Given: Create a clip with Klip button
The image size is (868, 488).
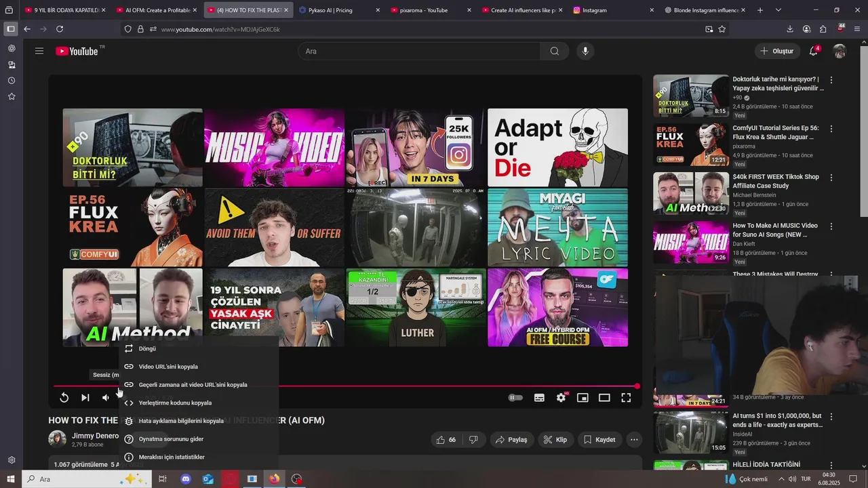Looking at the screenshot, I should click(555, 440).
